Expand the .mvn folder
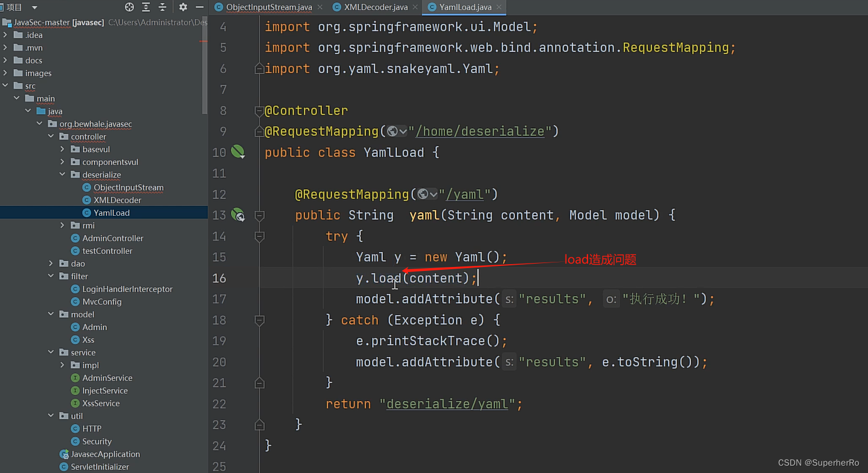 (x=6, y=47)
